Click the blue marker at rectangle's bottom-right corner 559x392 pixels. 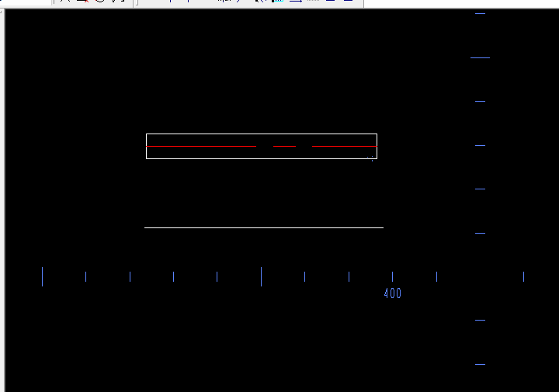click(x=371, y=158)
